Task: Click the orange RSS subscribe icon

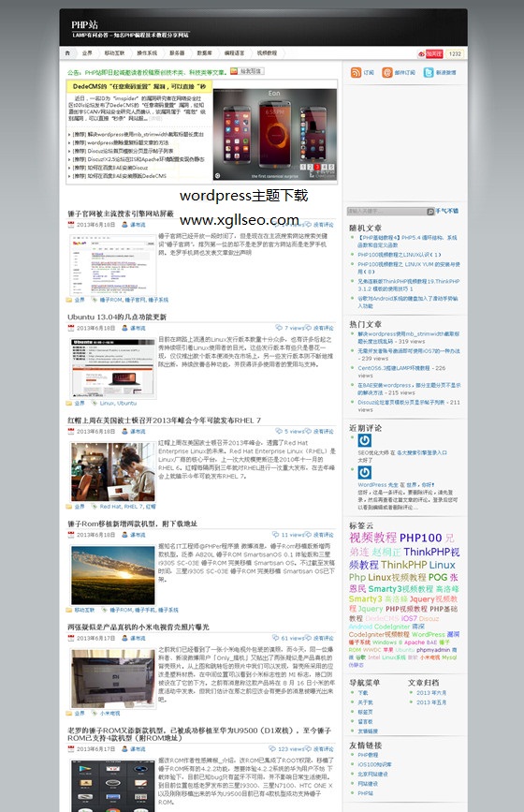Action: [356, 72]
